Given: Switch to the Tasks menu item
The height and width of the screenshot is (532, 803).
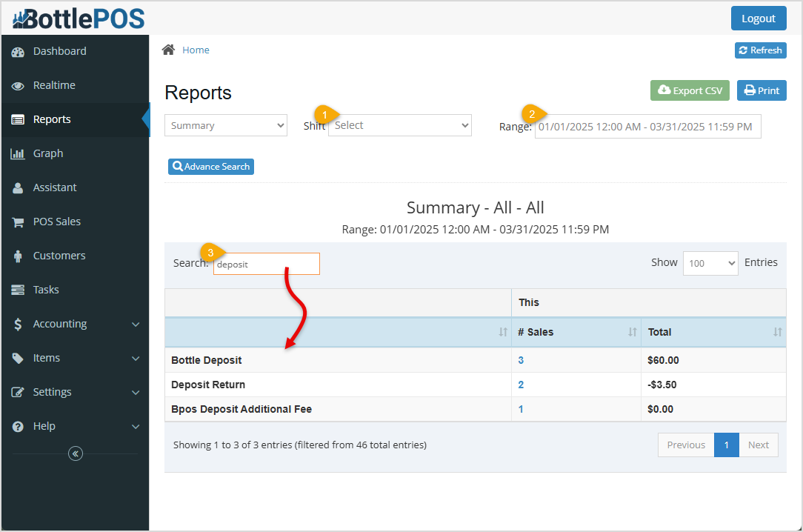Looking at the screenshot, I should (x=45, y=290).
